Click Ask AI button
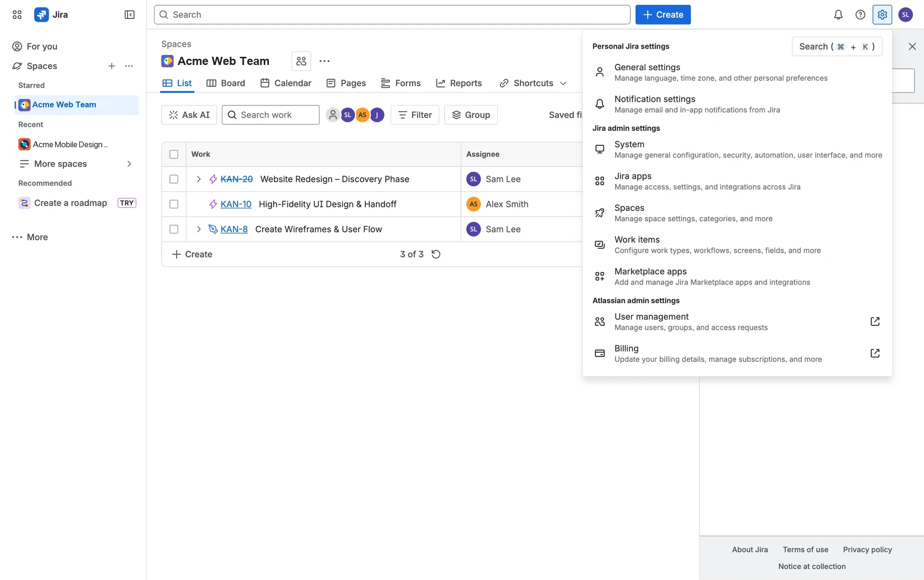924x580 pixels. point(189,115)
